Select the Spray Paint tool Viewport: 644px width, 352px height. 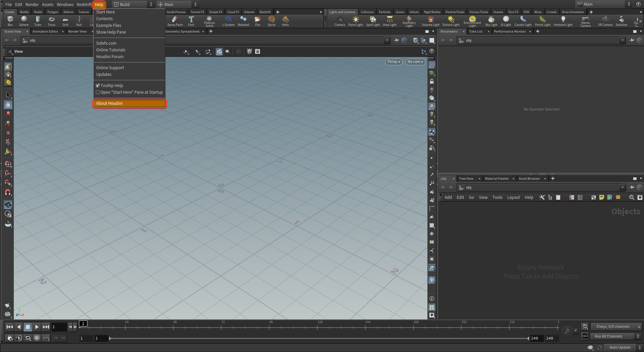[175, 21]
